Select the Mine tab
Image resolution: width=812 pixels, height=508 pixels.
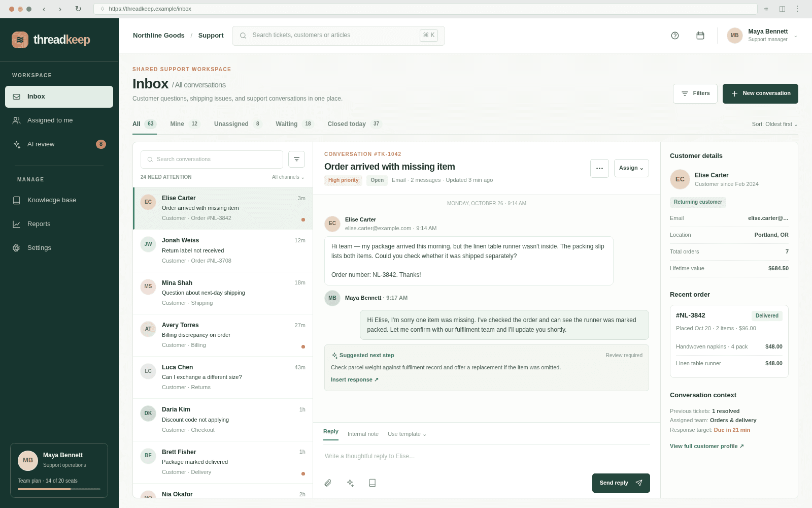[185, 124]
